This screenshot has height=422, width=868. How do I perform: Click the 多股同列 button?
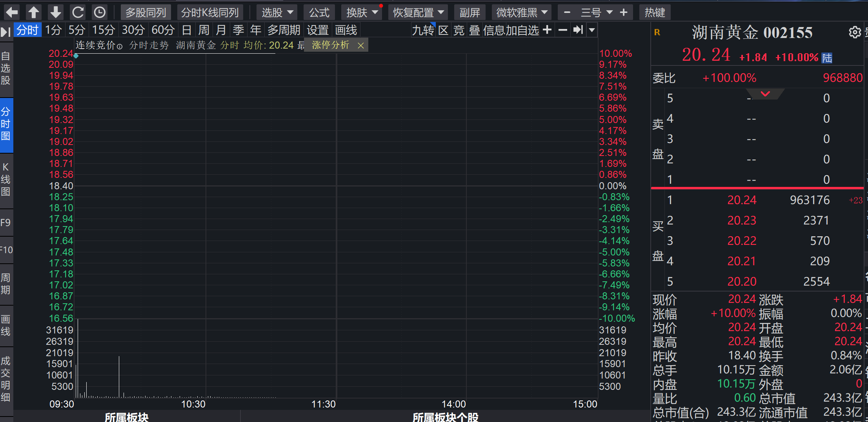(x=146, y=13)
